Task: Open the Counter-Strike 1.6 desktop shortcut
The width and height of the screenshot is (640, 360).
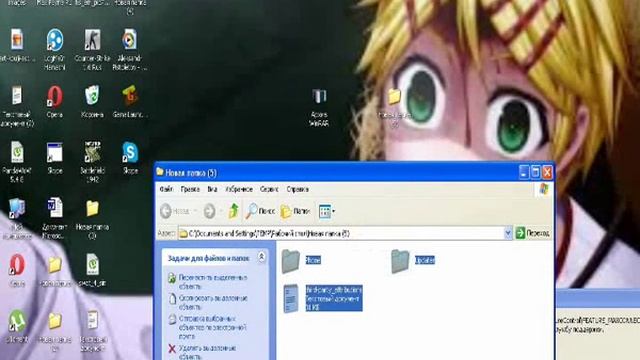Action: 92,40
